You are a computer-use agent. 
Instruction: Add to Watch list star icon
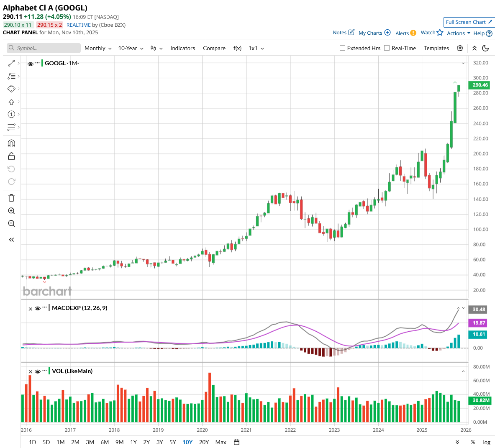(440, 33)
